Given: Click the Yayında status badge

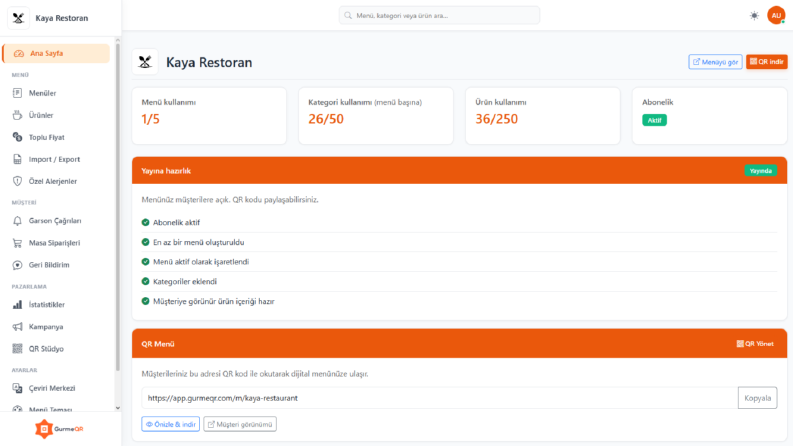Looking at the screenshot, I should 760,171.
